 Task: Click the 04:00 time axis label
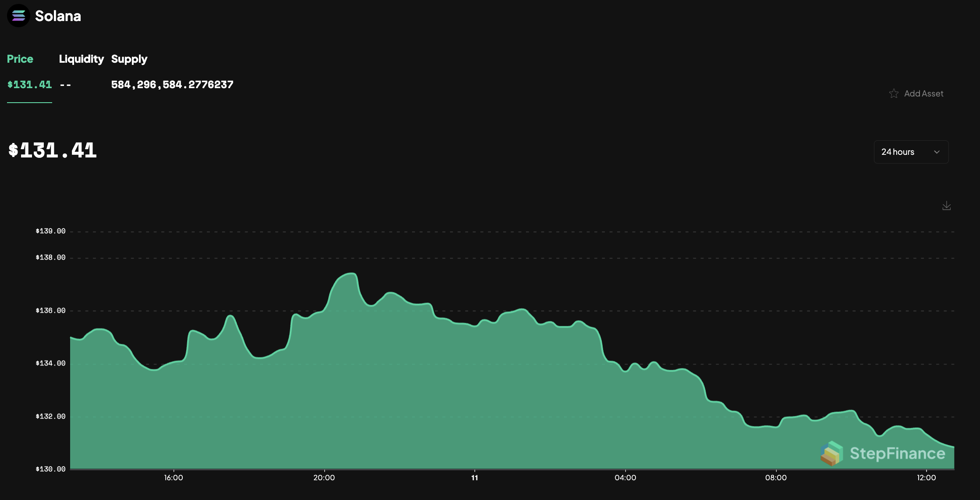(625, 478)
